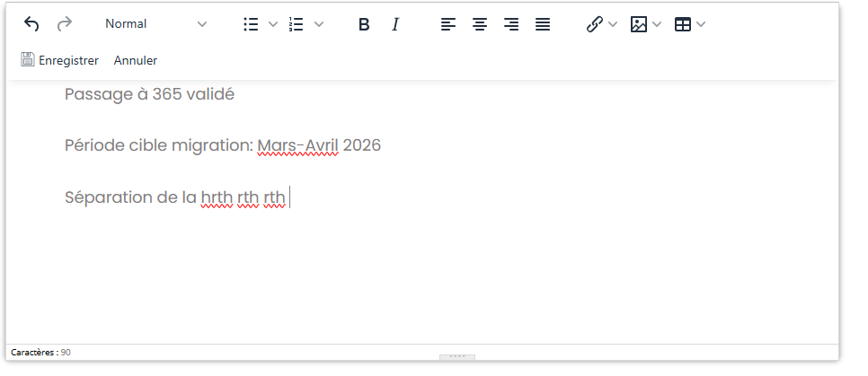Image resolution: width=868 pixels, height=376 pixels.
Task: Align text to the left
Action: pos(448,24)
